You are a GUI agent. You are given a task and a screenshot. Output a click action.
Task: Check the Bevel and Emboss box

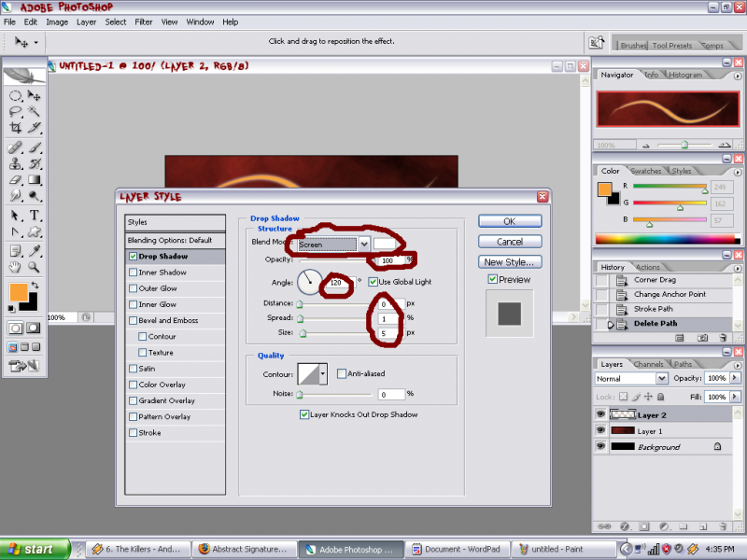134,320
